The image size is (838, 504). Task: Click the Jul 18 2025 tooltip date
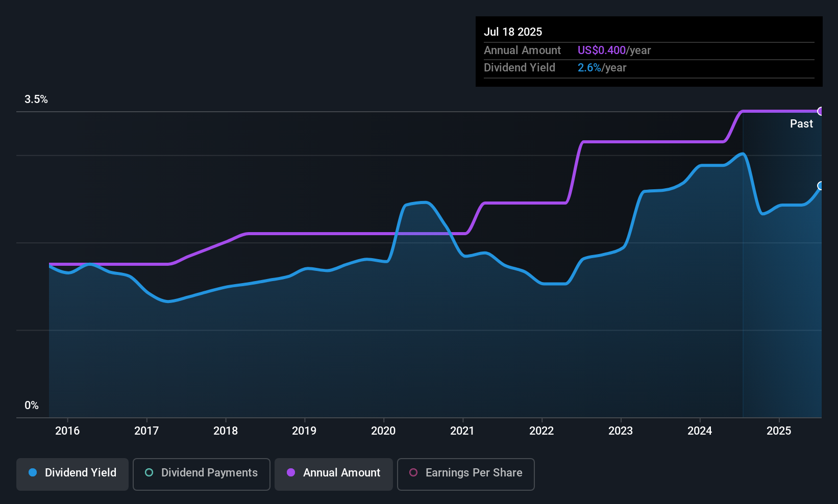pos(513,32)
